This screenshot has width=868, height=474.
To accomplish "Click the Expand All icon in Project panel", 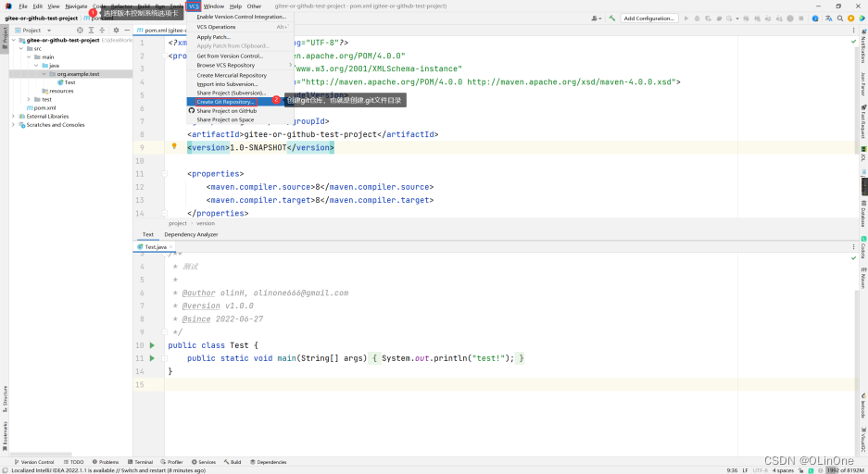I will (92, 31).
